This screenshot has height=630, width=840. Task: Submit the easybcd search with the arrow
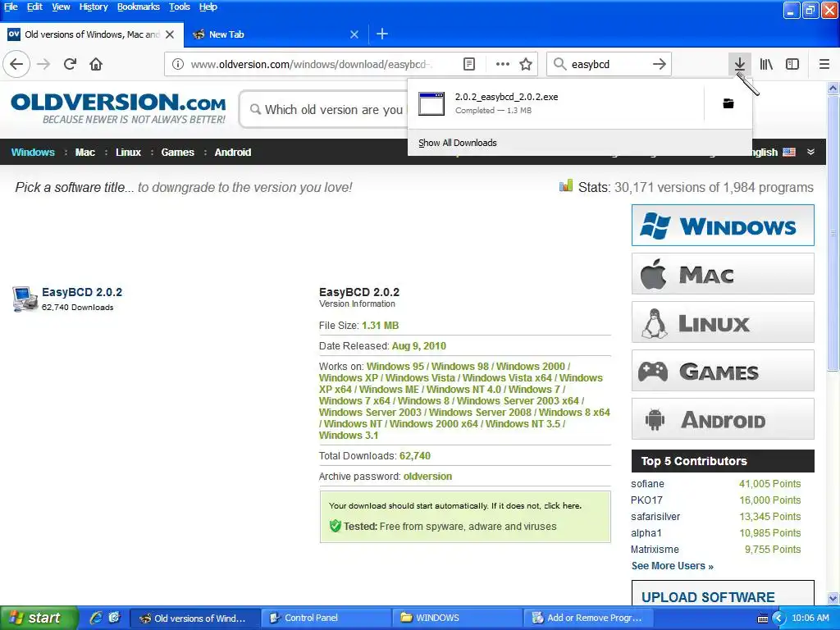coord(660,64)
